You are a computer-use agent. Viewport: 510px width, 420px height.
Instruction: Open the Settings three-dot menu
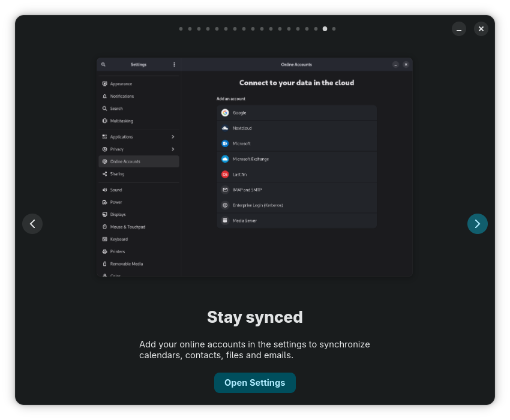[174, 65]
